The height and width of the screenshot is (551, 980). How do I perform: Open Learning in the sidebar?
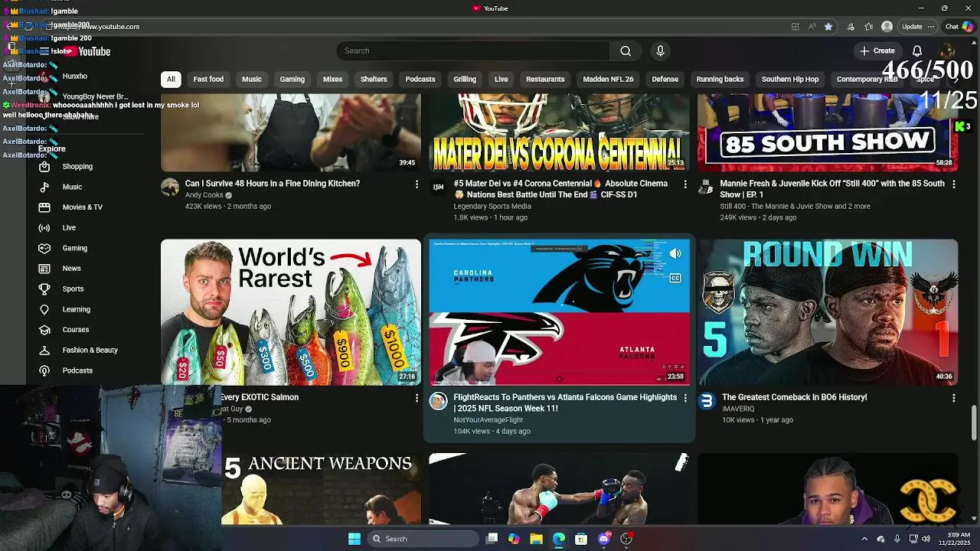(x=76, y=309)
